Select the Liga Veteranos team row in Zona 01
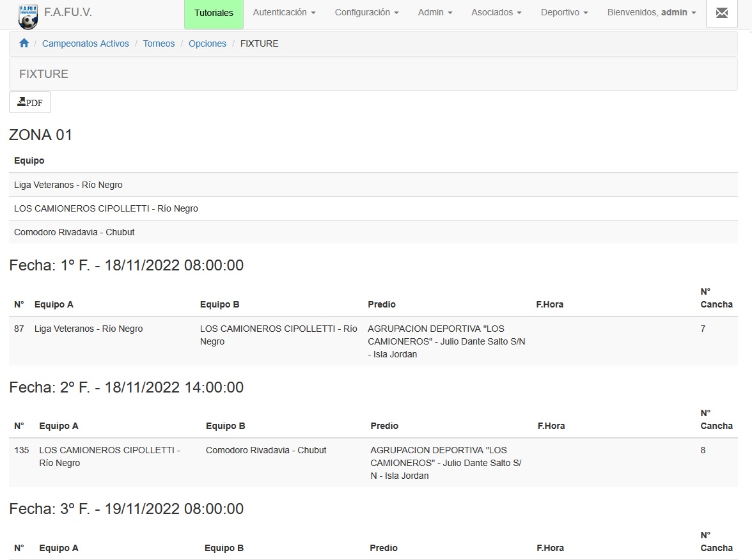 [x=68, y=185]
